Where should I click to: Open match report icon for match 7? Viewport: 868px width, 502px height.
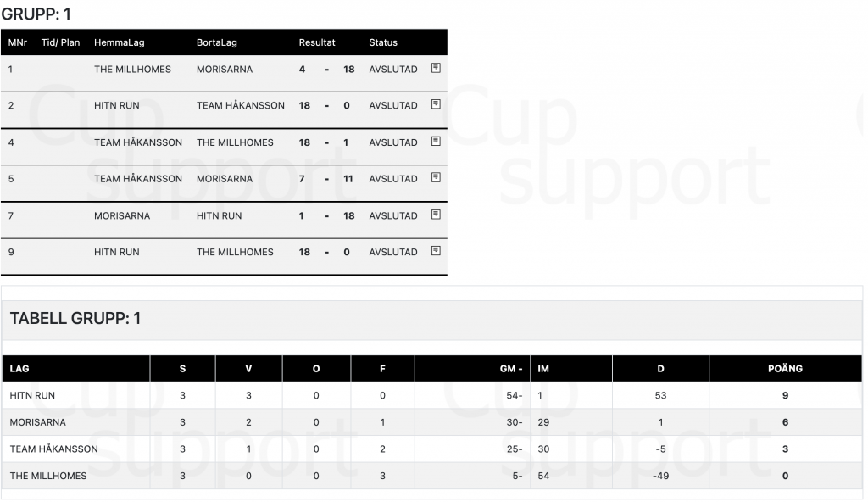pos(436,215)
